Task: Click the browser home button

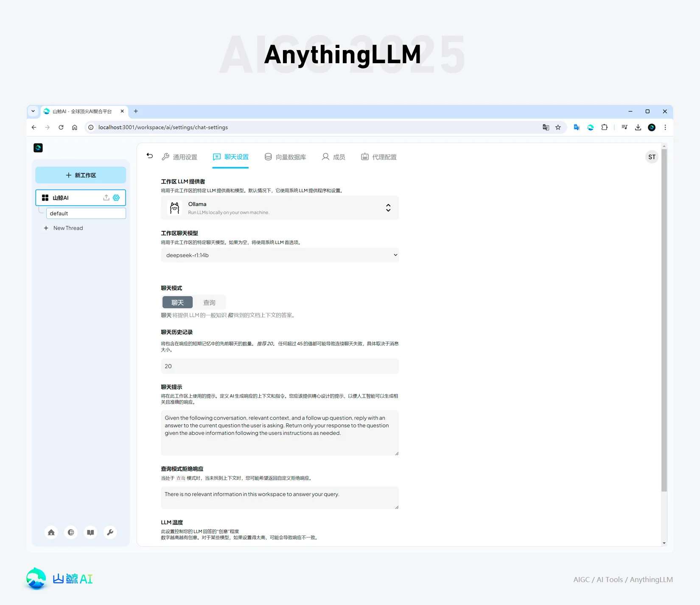Action: point(75,127)
